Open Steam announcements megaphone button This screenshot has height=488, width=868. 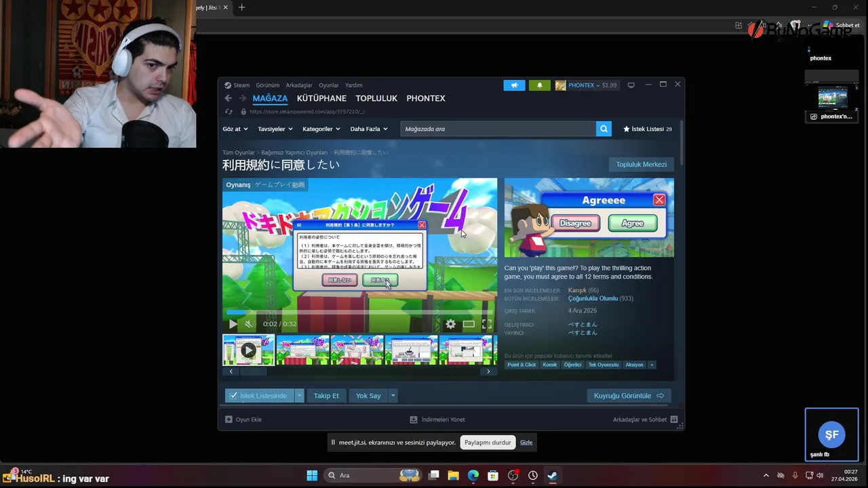[514, 85]
